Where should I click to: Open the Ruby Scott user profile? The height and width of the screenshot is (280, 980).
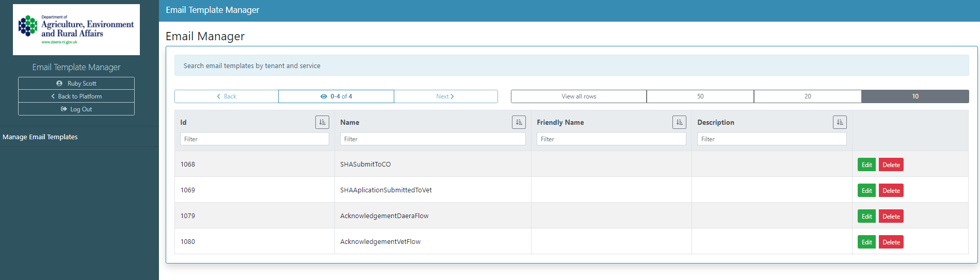[76, 84]
